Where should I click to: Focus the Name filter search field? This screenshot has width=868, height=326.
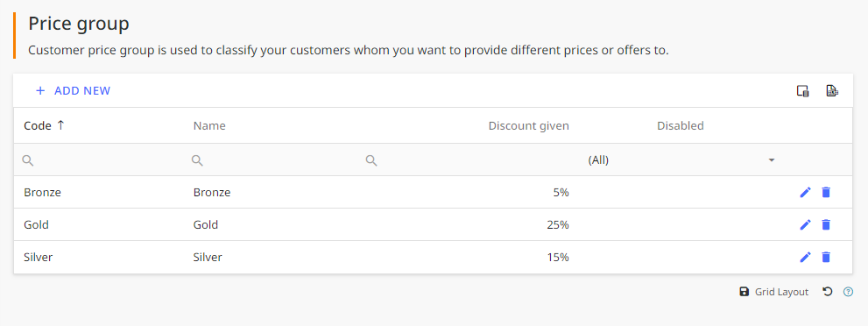[272, 160]
